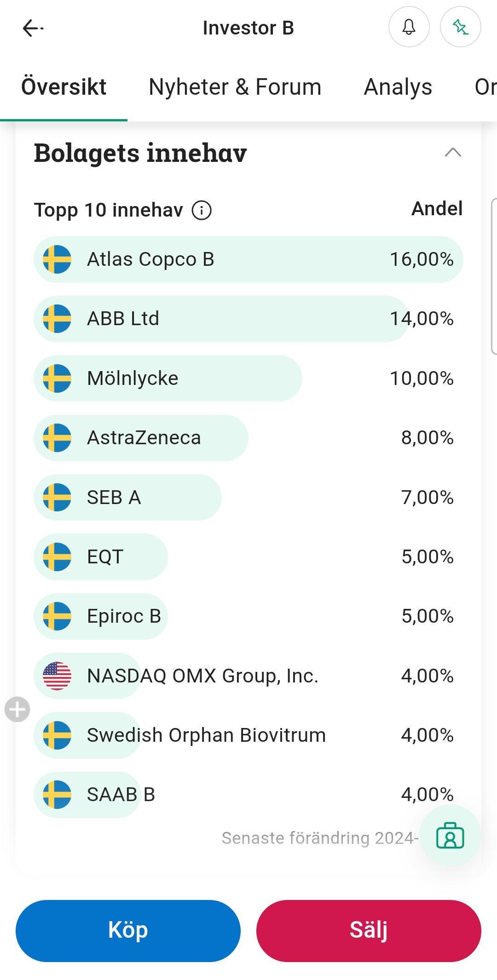Tap the back arrow icon
This screenshot has width=497, height=980.
pos(32,28)
